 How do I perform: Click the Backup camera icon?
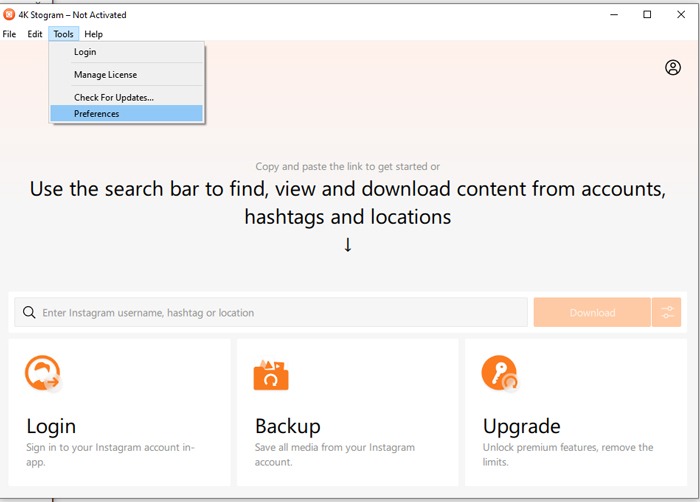tap(270, 374)
